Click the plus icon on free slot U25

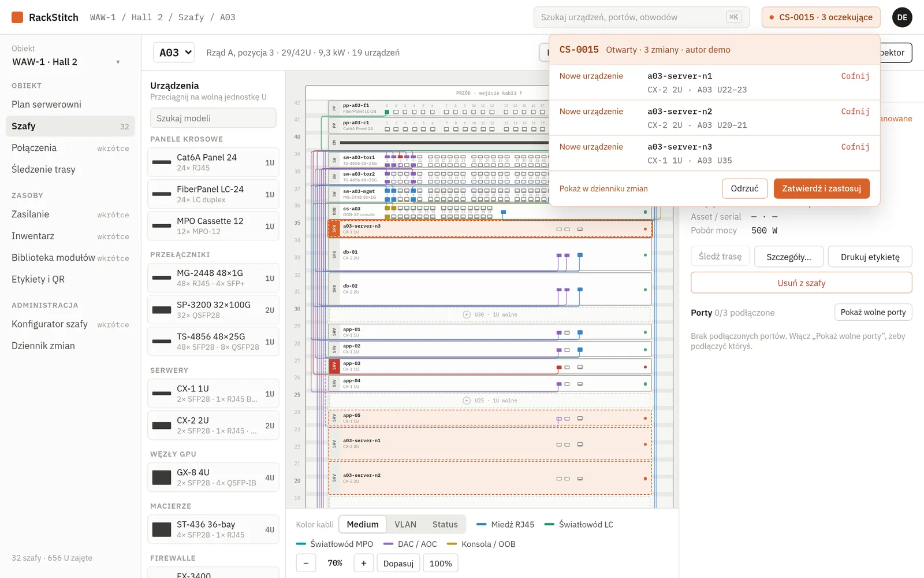tap(467, 401)
